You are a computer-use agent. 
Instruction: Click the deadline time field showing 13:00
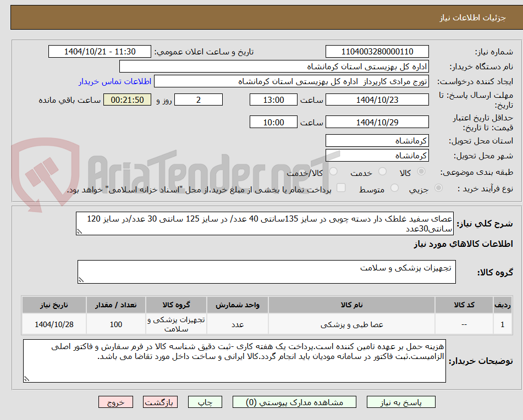pyautogui.click(x=273, y=100)
